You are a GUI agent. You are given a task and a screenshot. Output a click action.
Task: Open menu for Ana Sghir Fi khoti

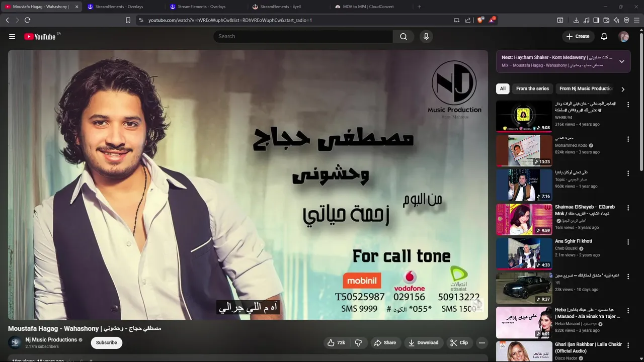pos(628,242)
